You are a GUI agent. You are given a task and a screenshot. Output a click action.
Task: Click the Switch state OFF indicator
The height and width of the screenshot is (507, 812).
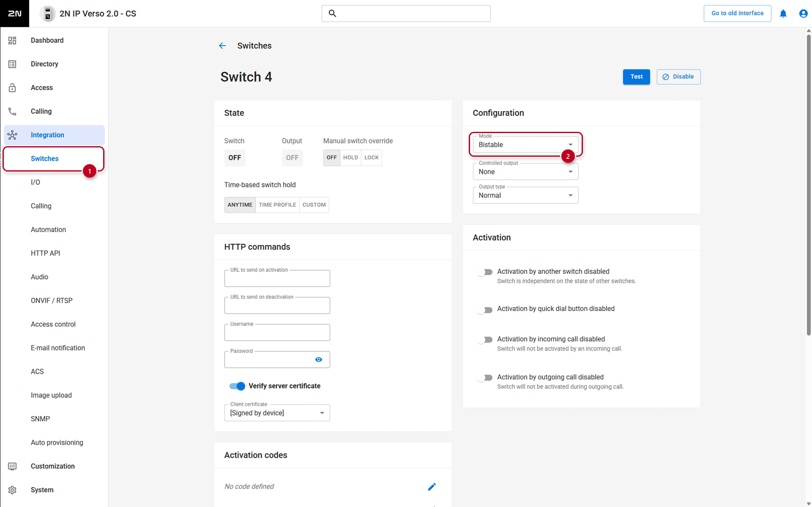(235, 158)
